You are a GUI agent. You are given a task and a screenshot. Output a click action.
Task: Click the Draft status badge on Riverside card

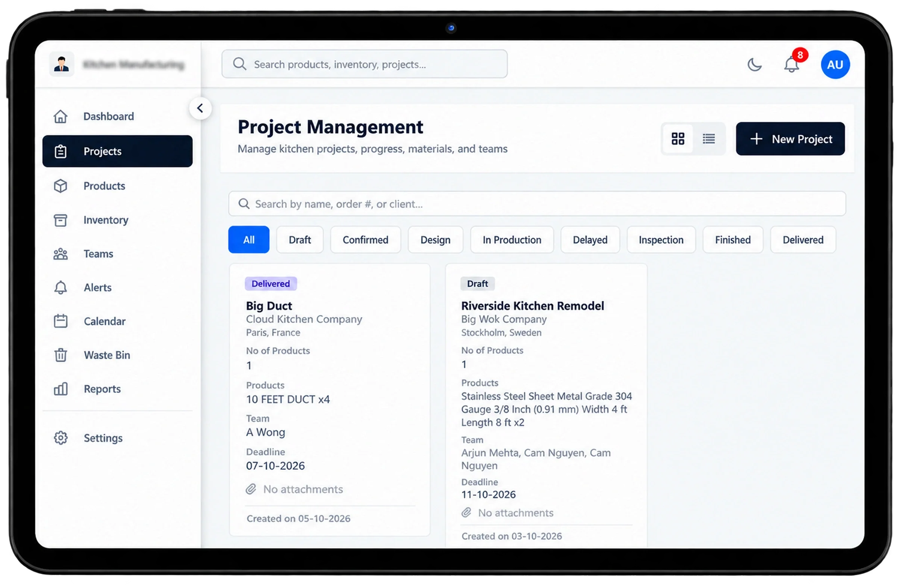[x=477, y=284]
